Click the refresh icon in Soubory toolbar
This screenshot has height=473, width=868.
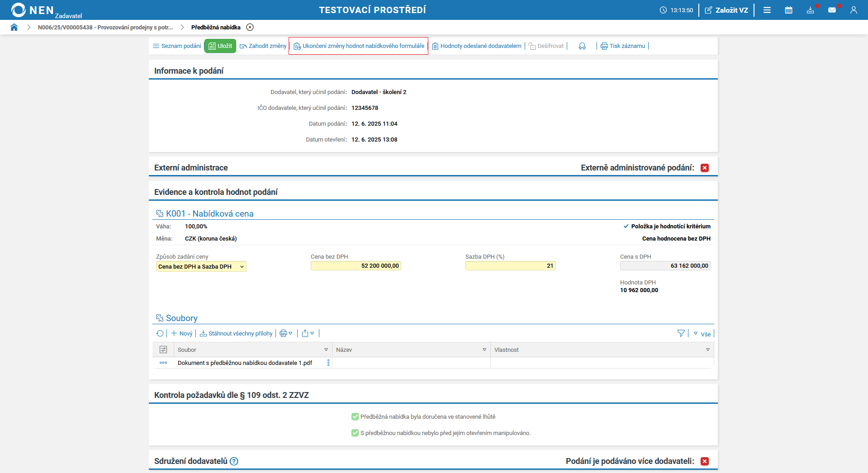pos(160,333)
